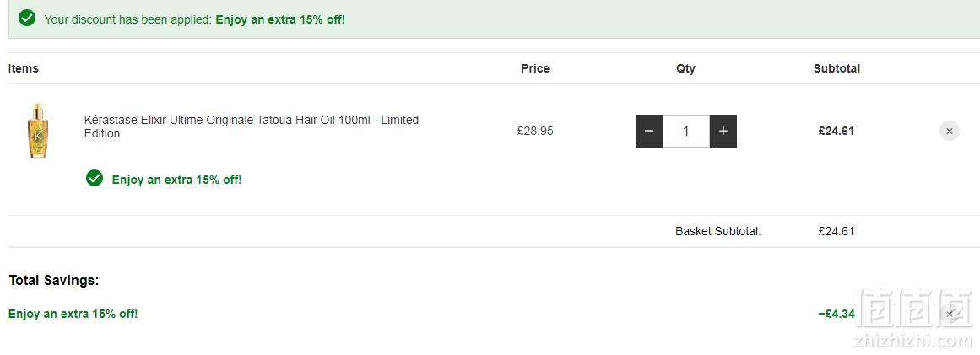Image resolution: width=980 pixels, height=355 pixels.
Task: Open the Kérastase Elixir Ultime Originale product link
Action: pyautogui.click(x=252, y=126)
